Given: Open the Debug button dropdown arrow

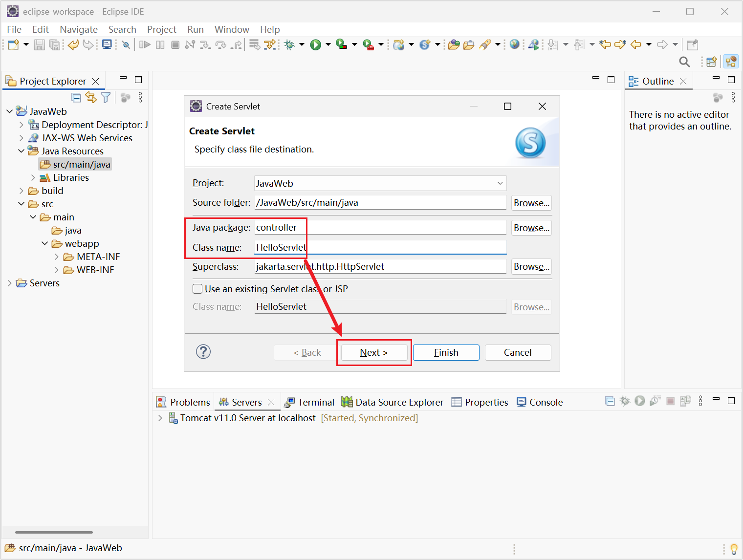Looking at the screenshot, I should pos(302,45).
